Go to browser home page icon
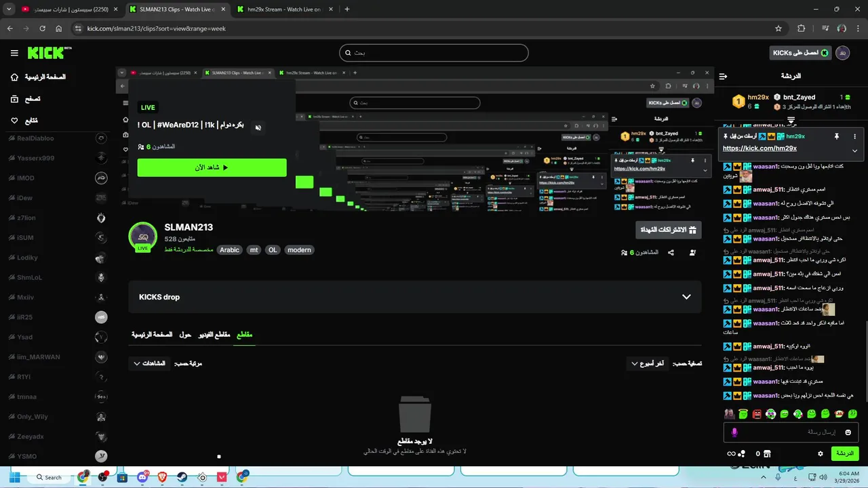 point(59,28)
